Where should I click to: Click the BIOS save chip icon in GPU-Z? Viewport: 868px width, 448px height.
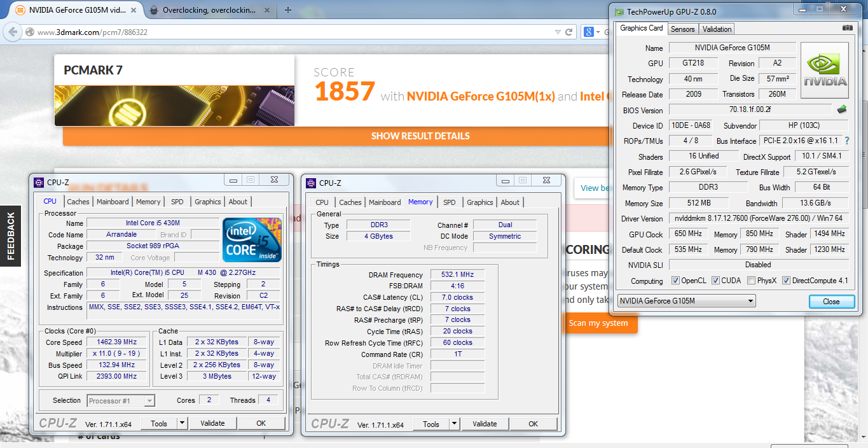point(842,109)
